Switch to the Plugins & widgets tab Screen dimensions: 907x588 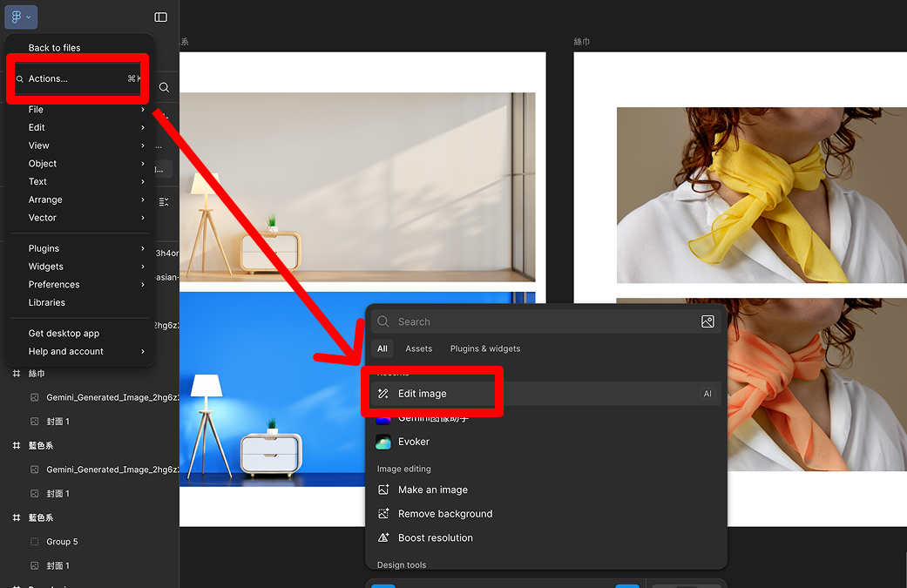click(x=485, y=348)
